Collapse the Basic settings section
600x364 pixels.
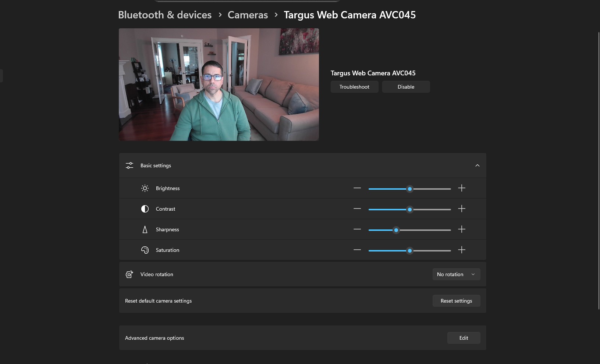(477, 165)
